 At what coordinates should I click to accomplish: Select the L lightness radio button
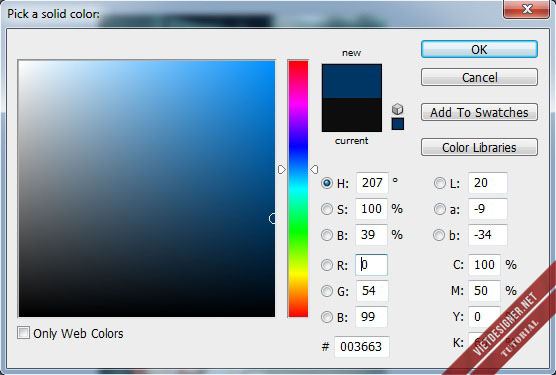click(439, 183)
